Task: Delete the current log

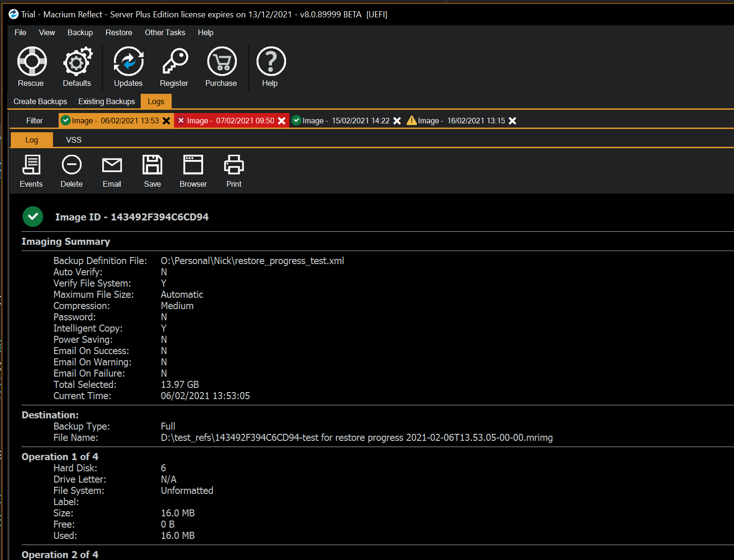Action: pyautogui.click(x=72, y=171)
